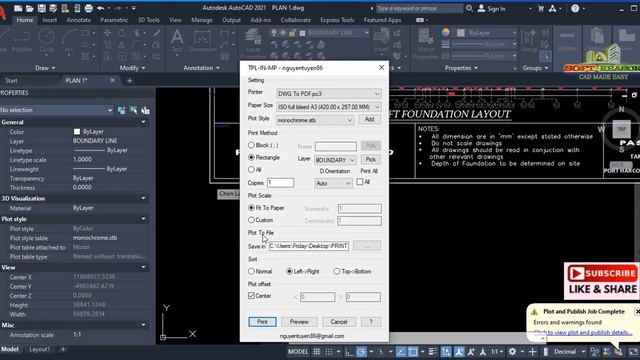
Task: Open the Paper Size dropdown
Action: point(329,107)
